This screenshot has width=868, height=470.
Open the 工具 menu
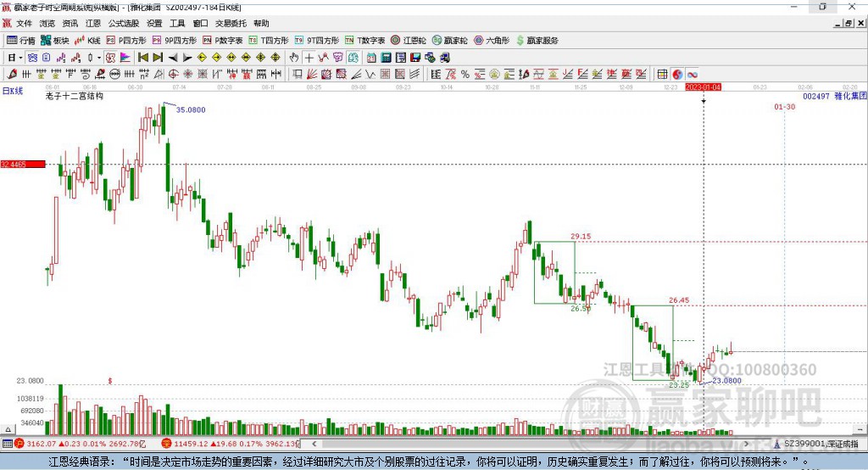coord(177,23)
